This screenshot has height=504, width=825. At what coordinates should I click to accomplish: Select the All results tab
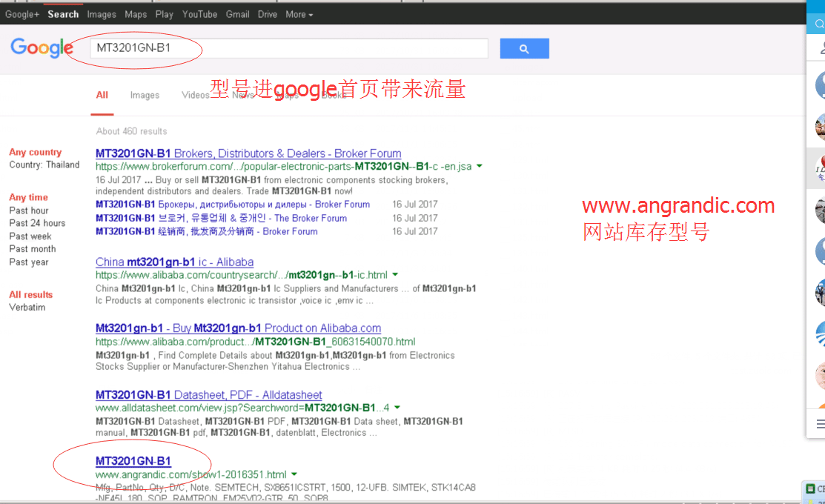[x=102, y=95]
